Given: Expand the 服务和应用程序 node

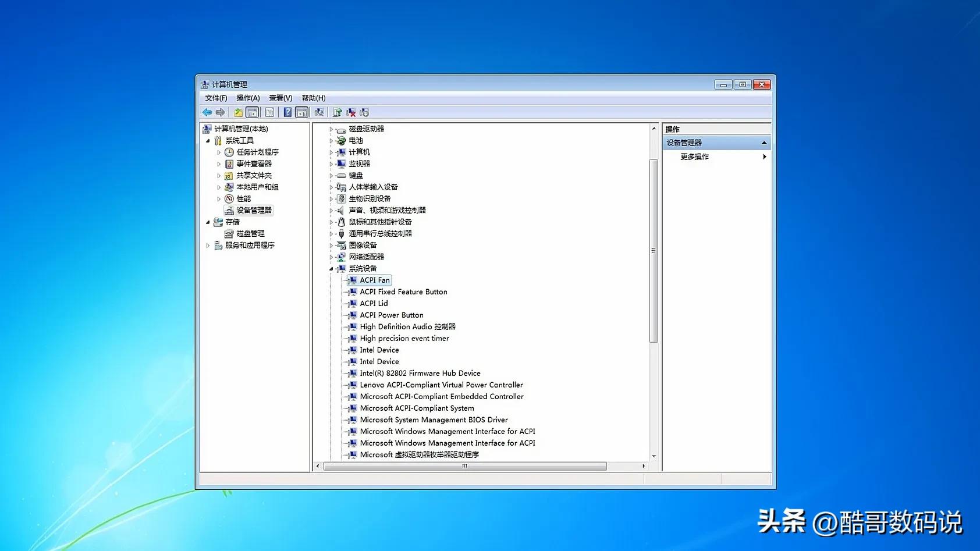Looking at the screenshot, I should 208,246.
